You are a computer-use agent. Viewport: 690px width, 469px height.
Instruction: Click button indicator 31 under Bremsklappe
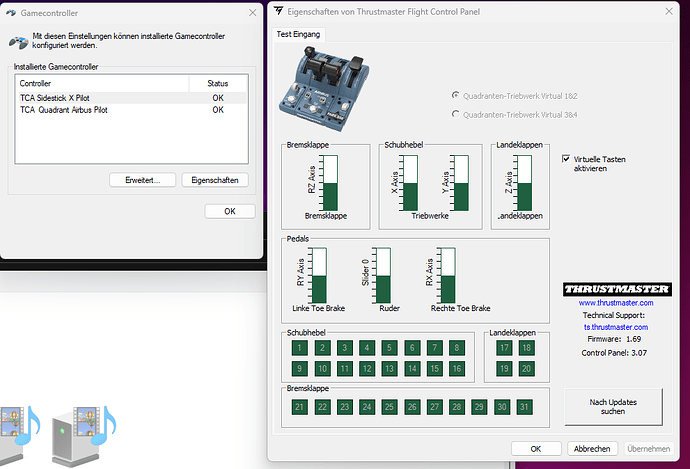coord(524,407)
